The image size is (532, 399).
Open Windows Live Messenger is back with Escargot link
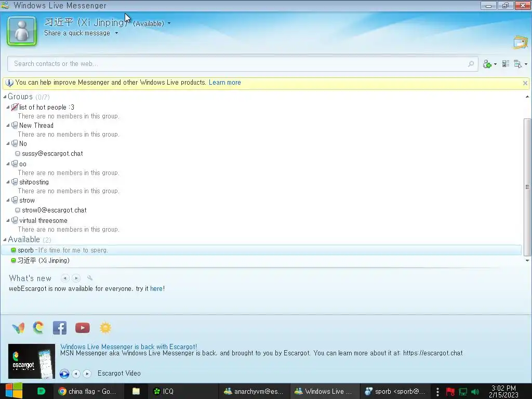129,347
